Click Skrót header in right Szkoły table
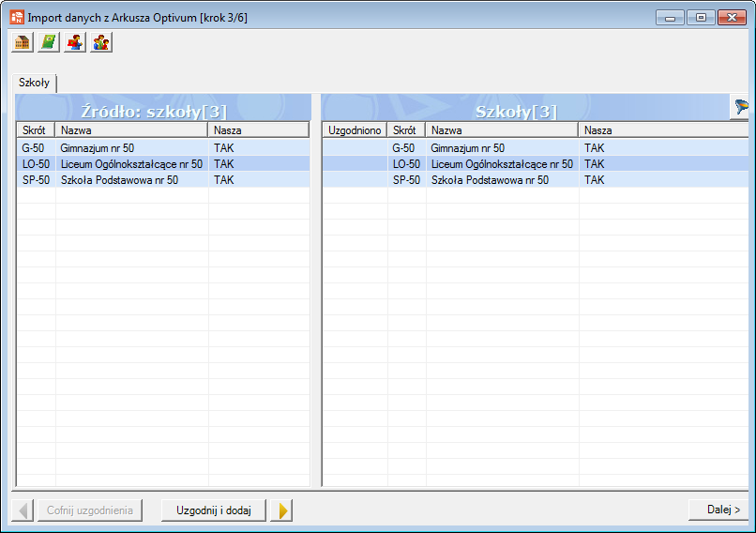This screenshot has width=756, height=533. tap(406, 130)
